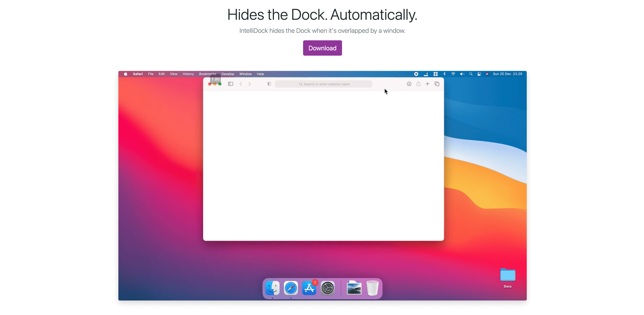Open the Wi-Fi status menu
The width and height of the screenshot is (644, 315).
453,74
